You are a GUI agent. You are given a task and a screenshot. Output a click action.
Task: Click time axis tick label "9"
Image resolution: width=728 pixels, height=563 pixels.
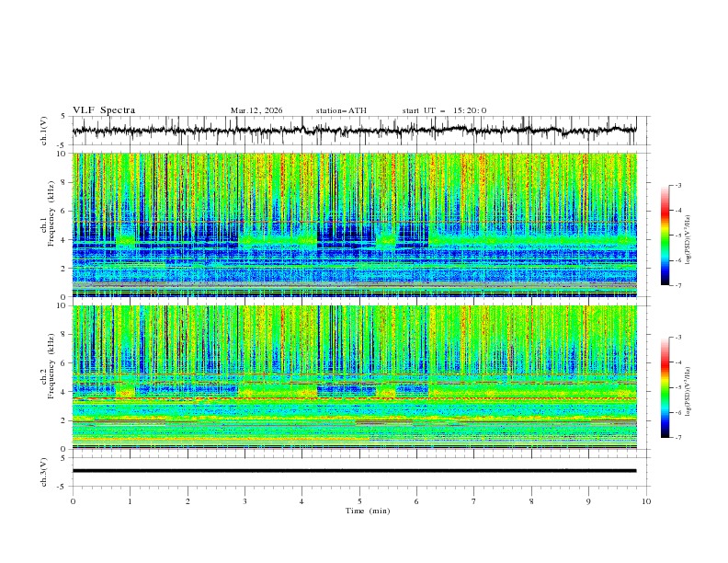[588, 501]
